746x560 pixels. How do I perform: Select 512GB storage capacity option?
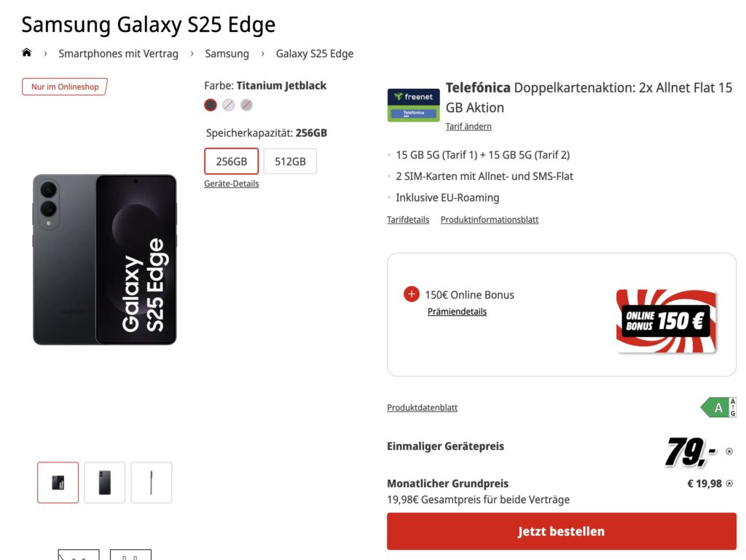pyautogui.click(x=290, y=161)
